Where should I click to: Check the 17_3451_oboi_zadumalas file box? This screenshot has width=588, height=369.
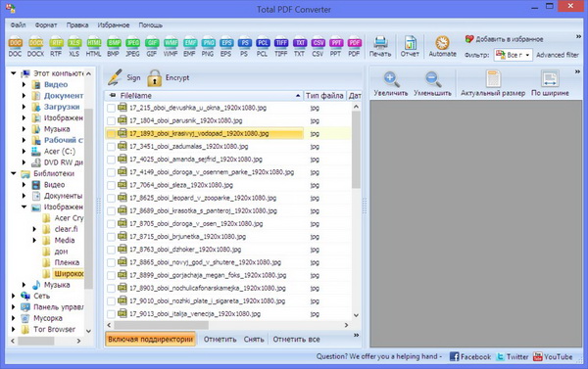pos(111,147)
